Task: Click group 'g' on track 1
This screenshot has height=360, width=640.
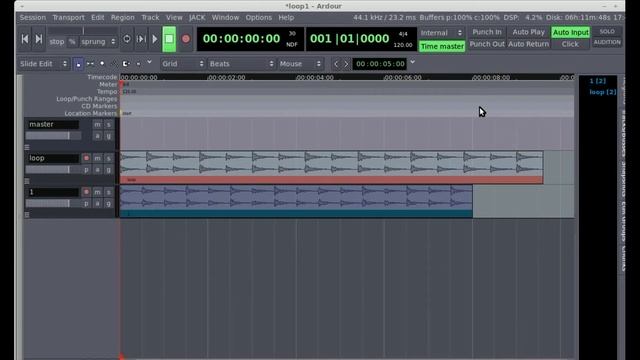Action: 109,203
